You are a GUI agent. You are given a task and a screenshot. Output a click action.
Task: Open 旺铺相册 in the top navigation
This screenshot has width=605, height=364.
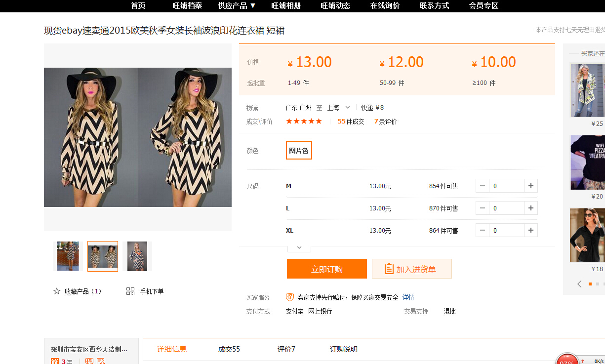286,6
